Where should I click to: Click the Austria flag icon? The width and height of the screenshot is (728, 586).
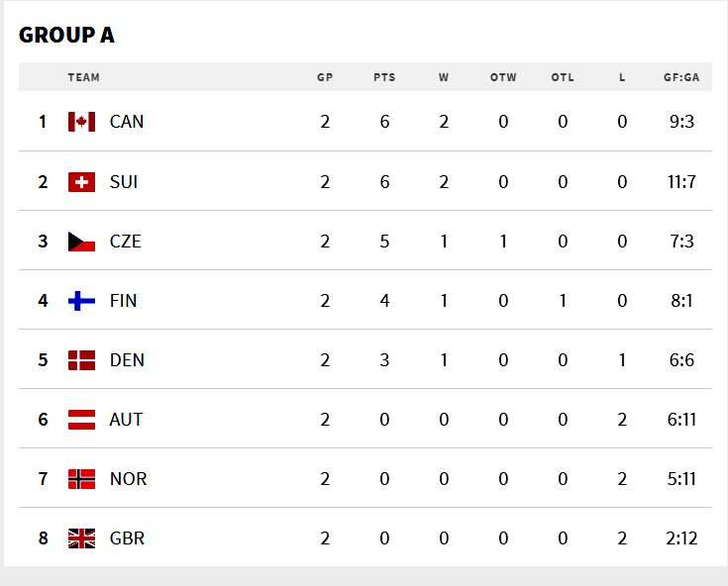pyautogui.click(x=81, y=420)
